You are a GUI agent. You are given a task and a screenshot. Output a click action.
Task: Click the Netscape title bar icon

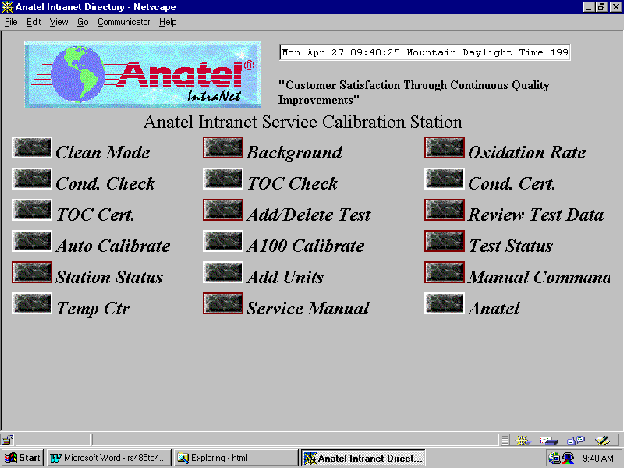tap(8, 7)
